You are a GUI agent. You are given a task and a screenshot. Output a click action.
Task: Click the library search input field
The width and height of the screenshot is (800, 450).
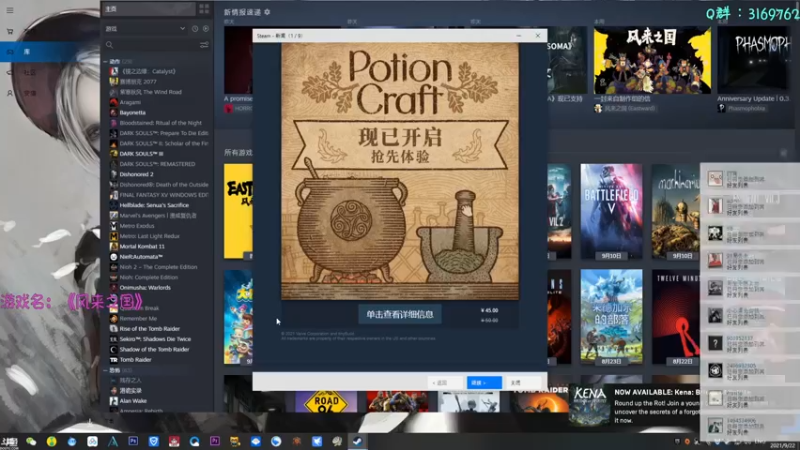coord(151,45)
